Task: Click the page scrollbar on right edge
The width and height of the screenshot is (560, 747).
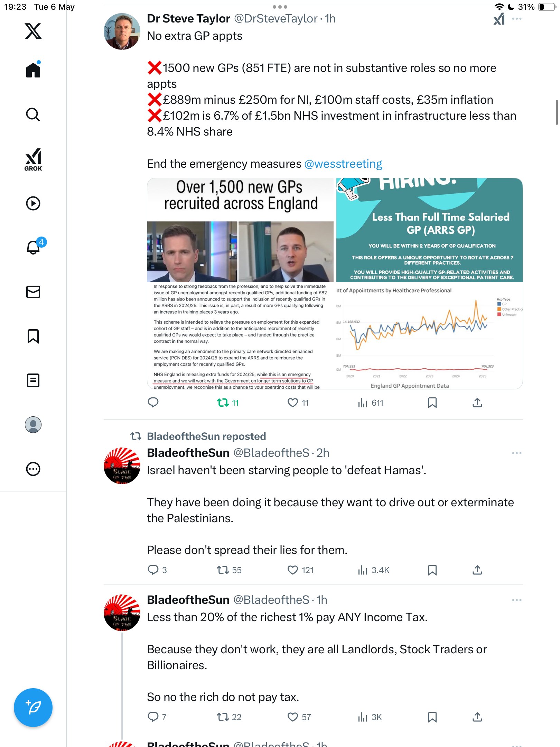Action: tap(557, 112)
